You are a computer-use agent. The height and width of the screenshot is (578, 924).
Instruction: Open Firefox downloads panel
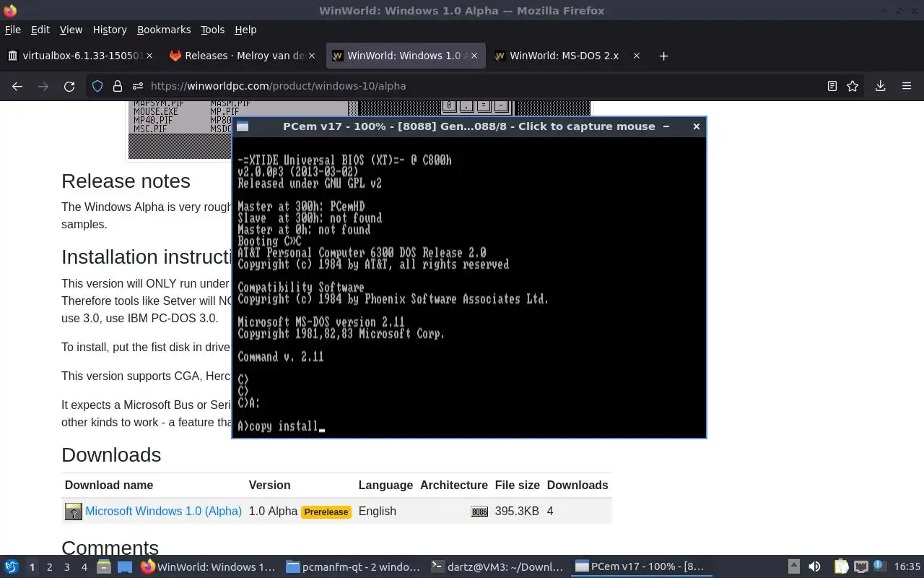(880, 86)
